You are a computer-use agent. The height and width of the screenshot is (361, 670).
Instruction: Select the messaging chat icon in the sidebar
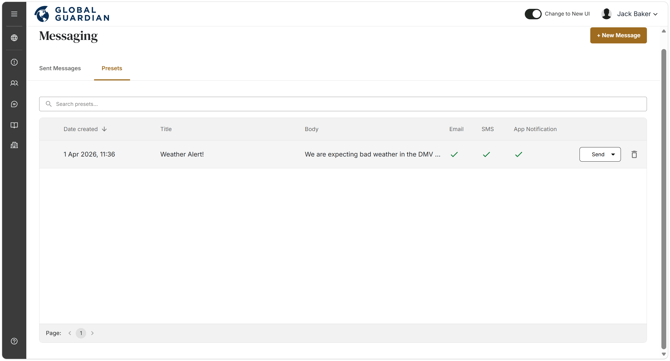(x=14, y=104)
